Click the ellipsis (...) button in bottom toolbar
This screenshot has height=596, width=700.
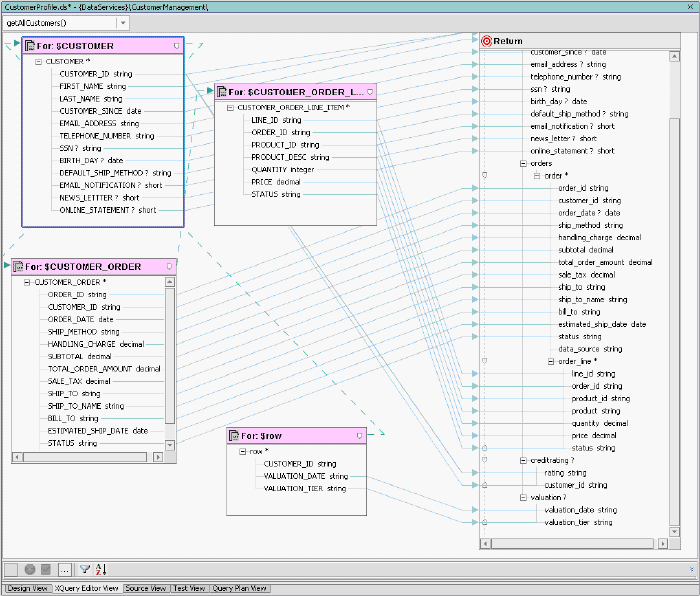pyautogui.click(x=65, y=570)
